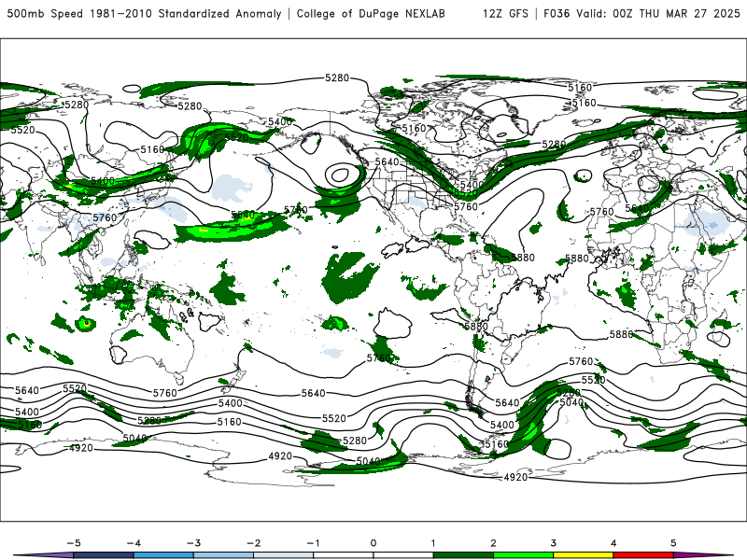Click the '-5' tick label on the colorbar

[x=74, y=543]
